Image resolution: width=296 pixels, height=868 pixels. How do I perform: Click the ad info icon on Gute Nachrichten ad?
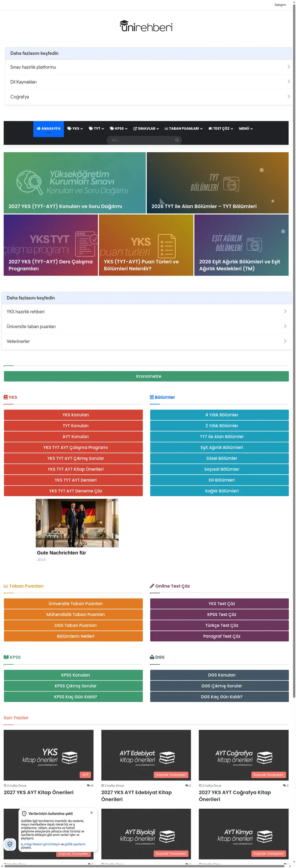pos(117,500)
